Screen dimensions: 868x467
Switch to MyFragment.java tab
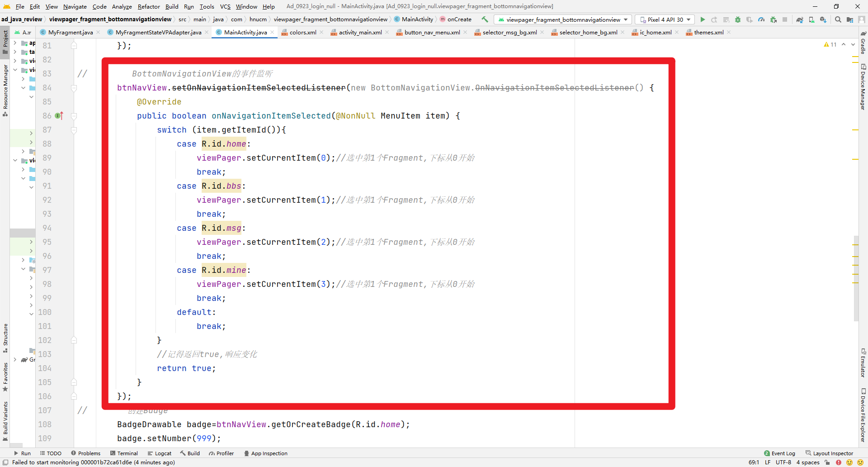click(71, 32)
